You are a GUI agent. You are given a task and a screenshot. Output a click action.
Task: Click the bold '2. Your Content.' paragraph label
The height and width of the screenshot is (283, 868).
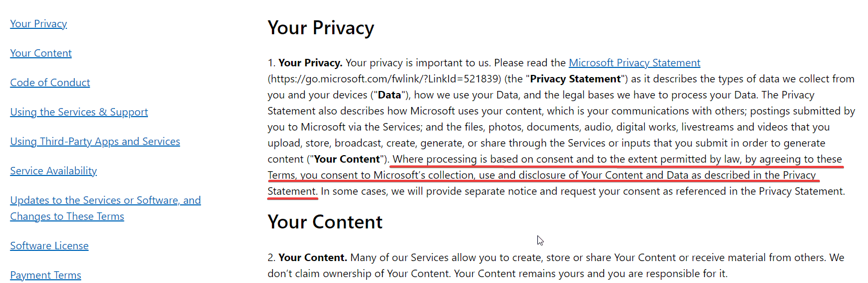(x=307, y=257)
